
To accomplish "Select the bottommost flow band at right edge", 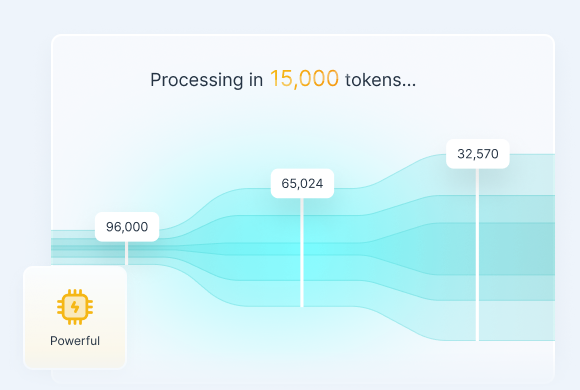I will (x=533, y=320).
